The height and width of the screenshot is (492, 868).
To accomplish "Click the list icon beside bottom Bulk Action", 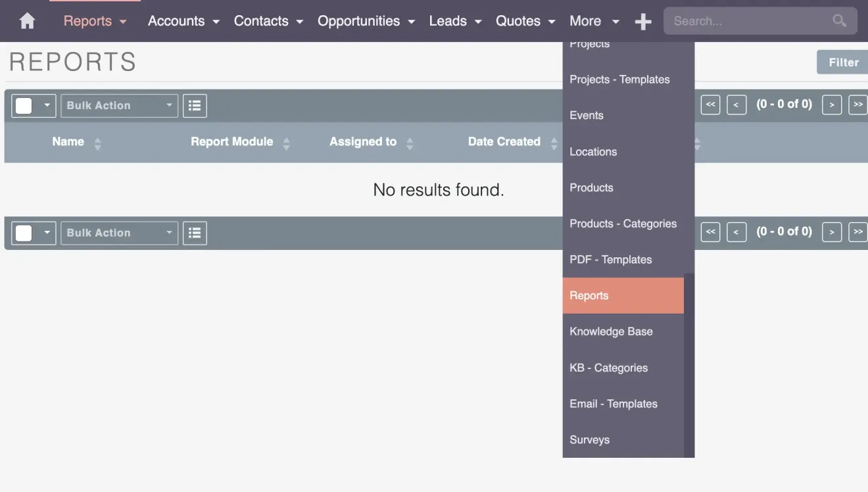I will (195, 232).
